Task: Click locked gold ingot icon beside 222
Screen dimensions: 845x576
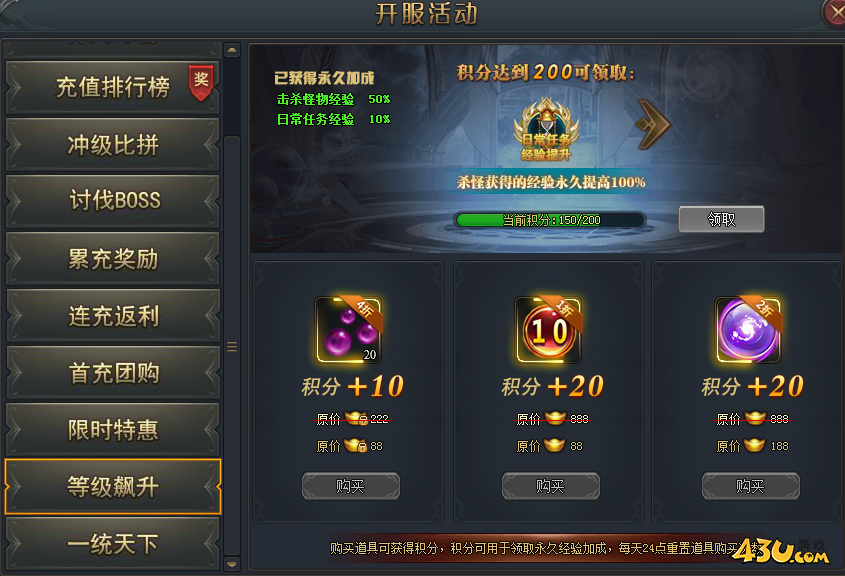Action: tap(356, 418)
